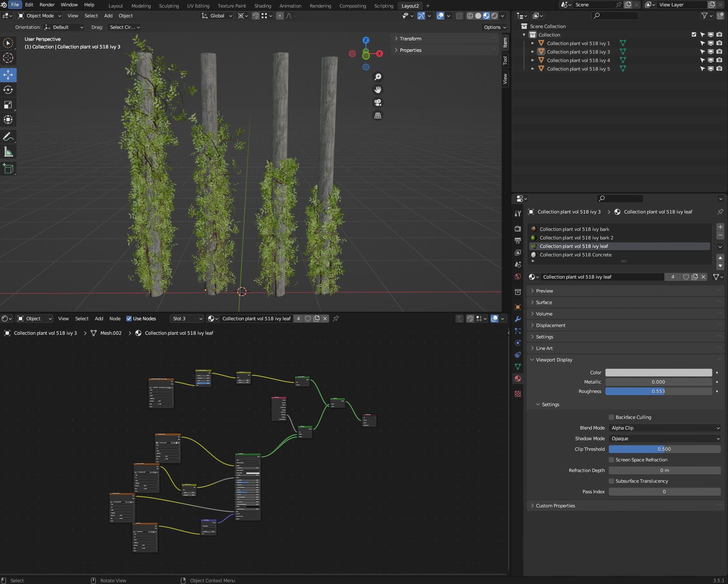The image size is (728, 584).
Task: Toggle Collection exclude checkbox in outliner
Action: 694,34
